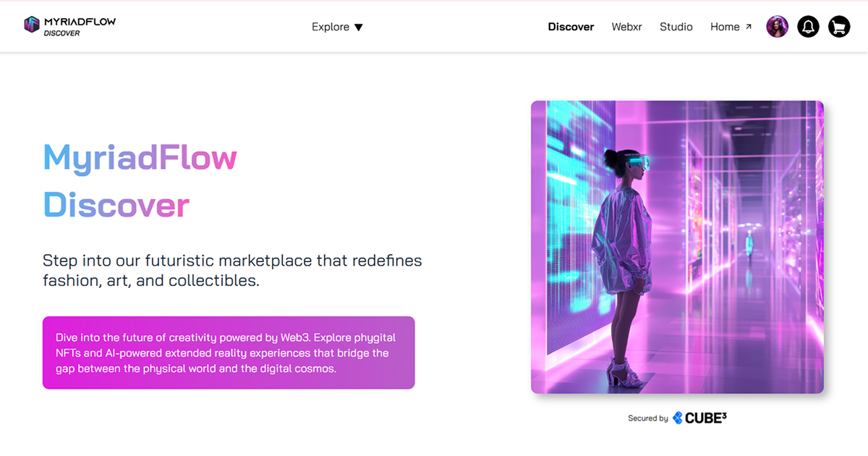Click the futuristic corridor hero image
The height and width of the screenshot is (456, 868).
click(677, 247)
